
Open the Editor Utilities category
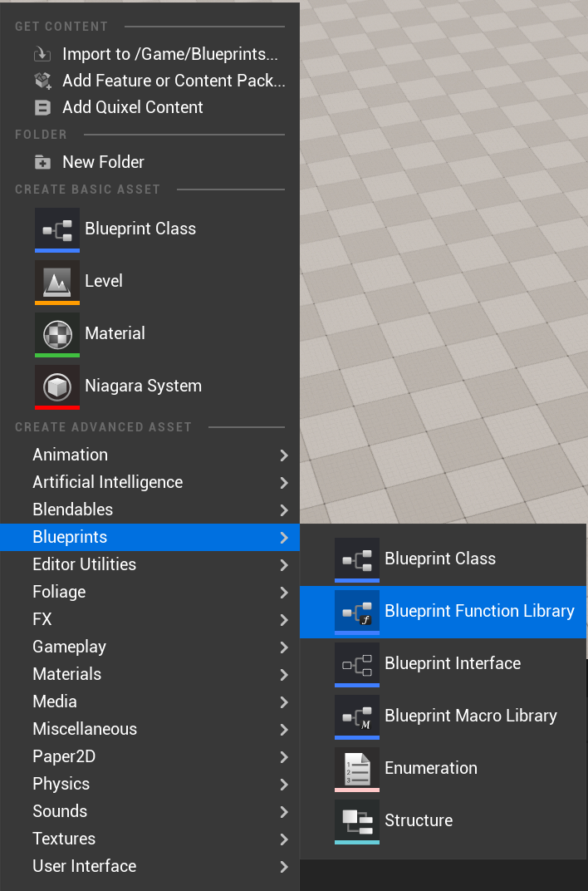click(x=149, y=564)
